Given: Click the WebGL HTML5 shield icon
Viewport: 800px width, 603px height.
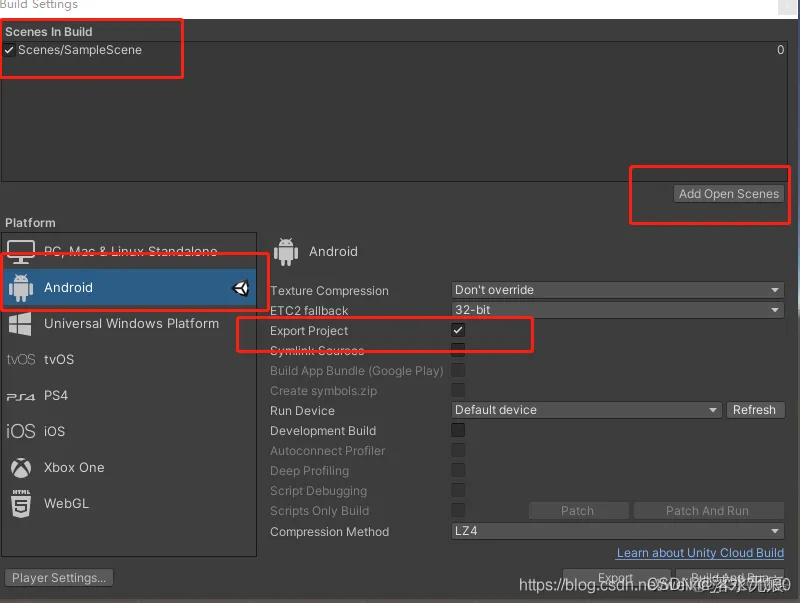Looking at the screenshot, I should click(21, 504).
